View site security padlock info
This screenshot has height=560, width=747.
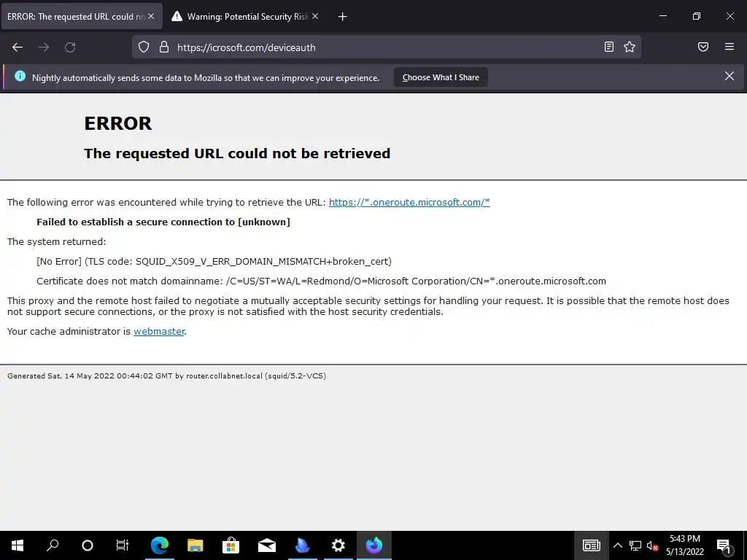[164, 47]
